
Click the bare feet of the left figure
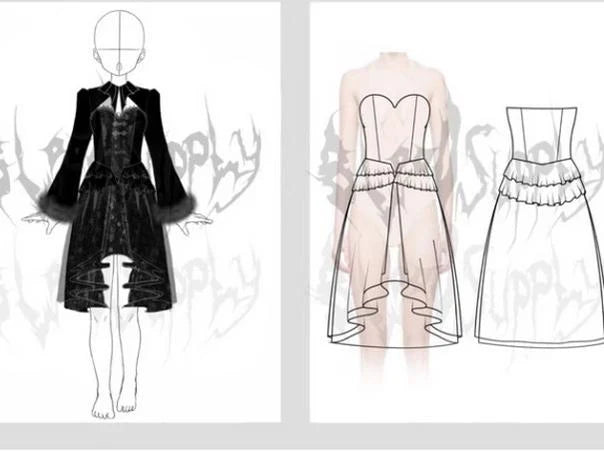click(113, 404)
